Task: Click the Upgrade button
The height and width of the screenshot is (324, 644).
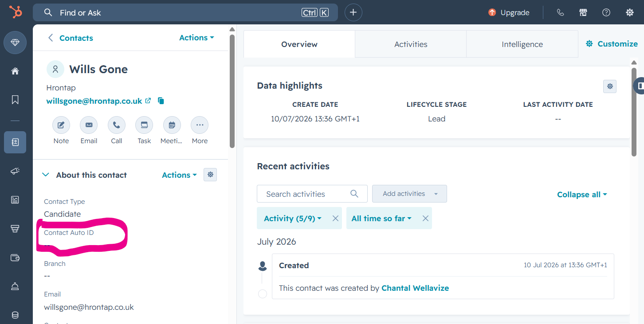Action: 509,12
